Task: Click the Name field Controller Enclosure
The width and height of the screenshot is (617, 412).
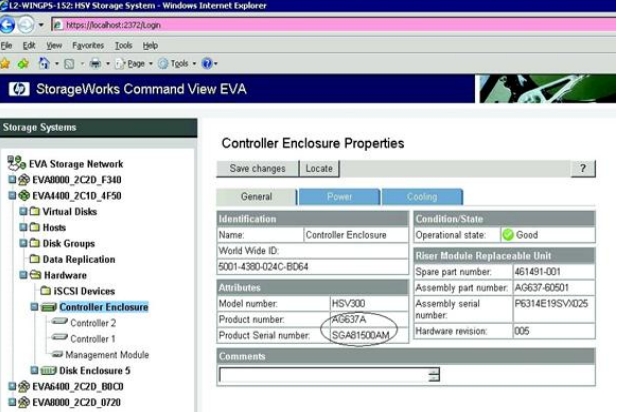Action: pos(356,235)
